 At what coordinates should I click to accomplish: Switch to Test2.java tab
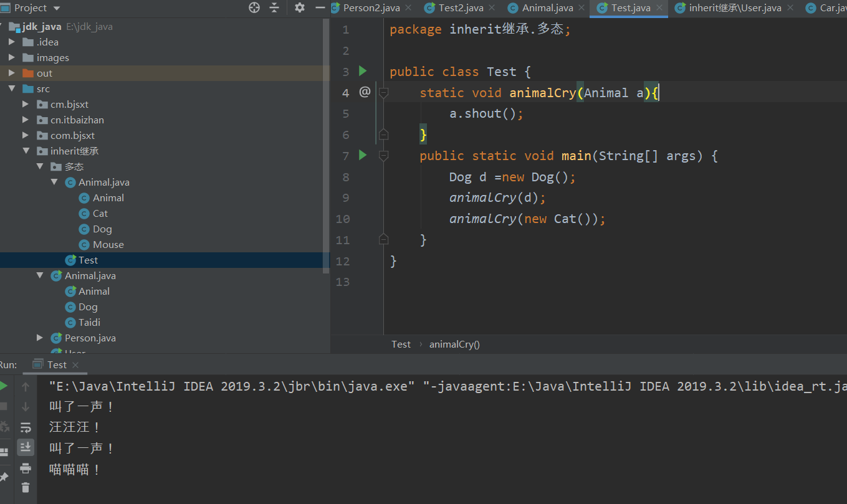click(461, 8)
